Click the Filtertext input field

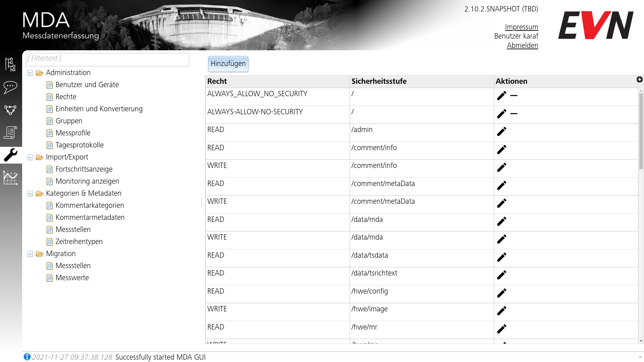click(x=108, y=58)
